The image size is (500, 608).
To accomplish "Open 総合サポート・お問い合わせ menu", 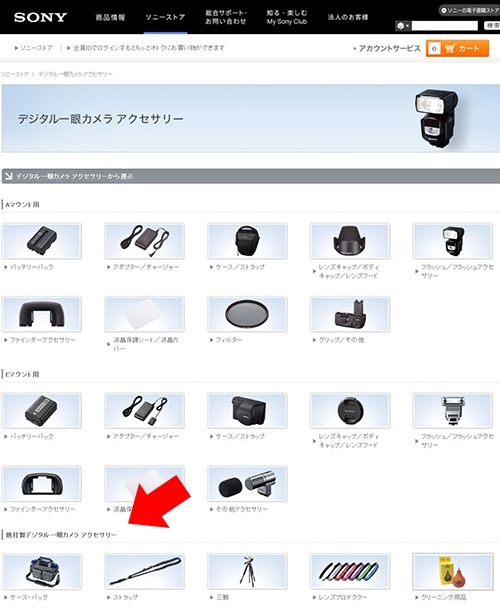I will pyautogui.click(x=225, y=17).
